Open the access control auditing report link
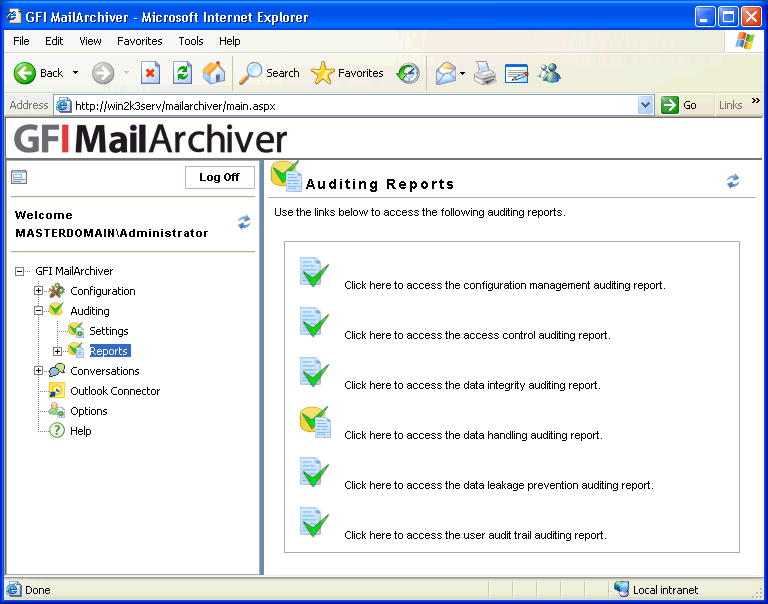This screenshot has width=768, height=604. [x=477, y=335]
